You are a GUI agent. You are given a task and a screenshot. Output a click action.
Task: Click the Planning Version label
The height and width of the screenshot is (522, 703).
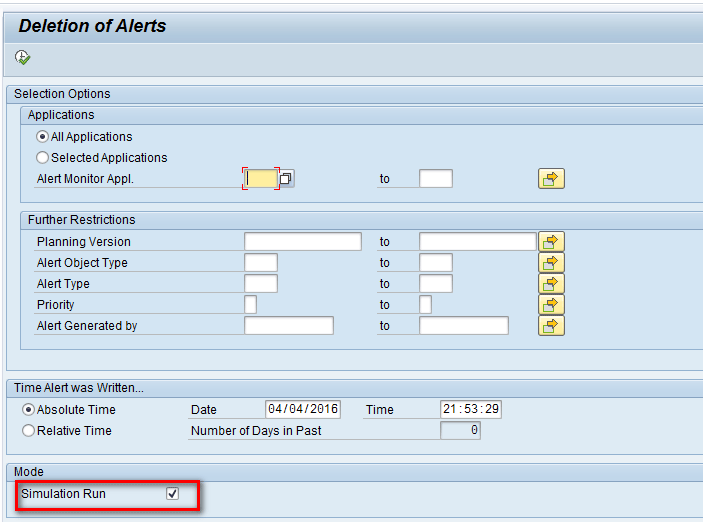(x=84, y=242)
